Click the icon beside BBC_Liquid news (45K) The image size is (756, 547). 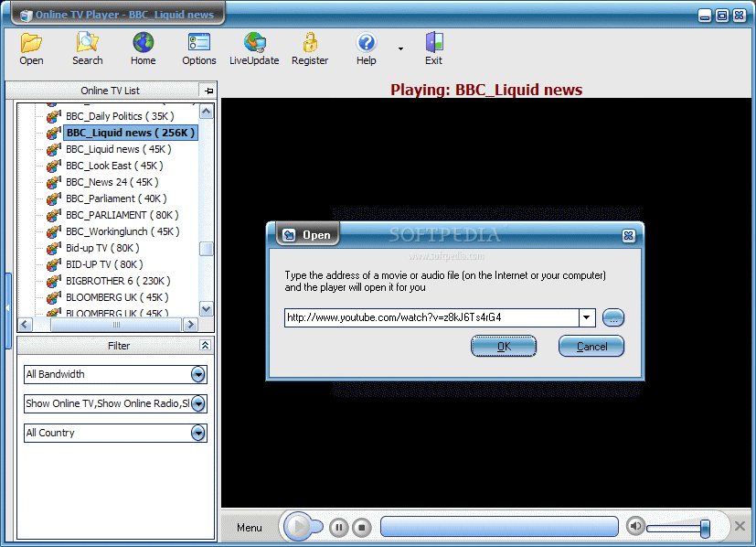54,149
